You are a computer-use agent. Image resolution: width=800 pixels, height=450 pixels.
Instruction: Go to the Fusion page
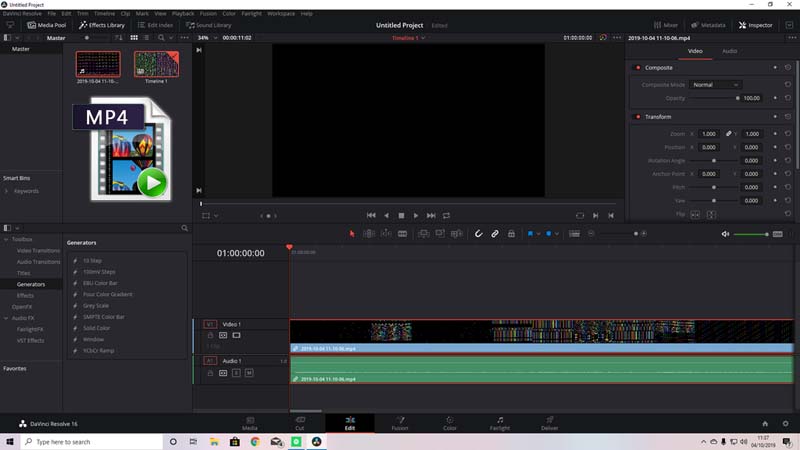[x=400, y=423]
